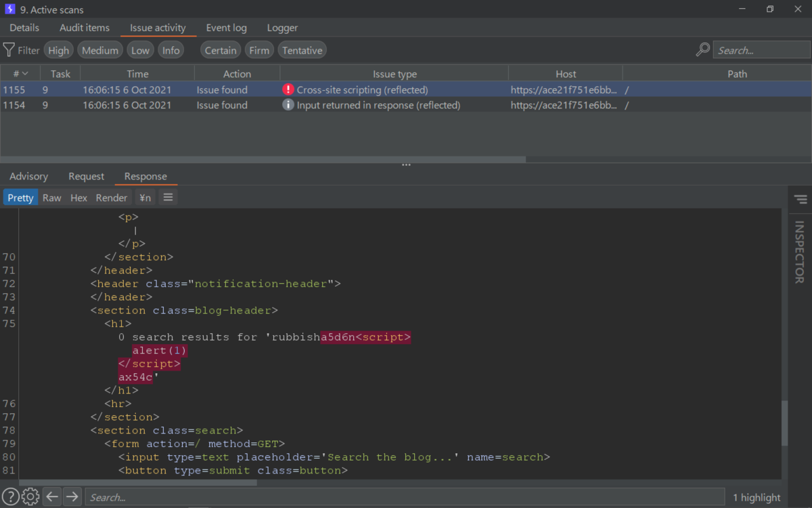Screen dimensions: 812x508
Task: Switch to Render view
Action: click(112, 197)
